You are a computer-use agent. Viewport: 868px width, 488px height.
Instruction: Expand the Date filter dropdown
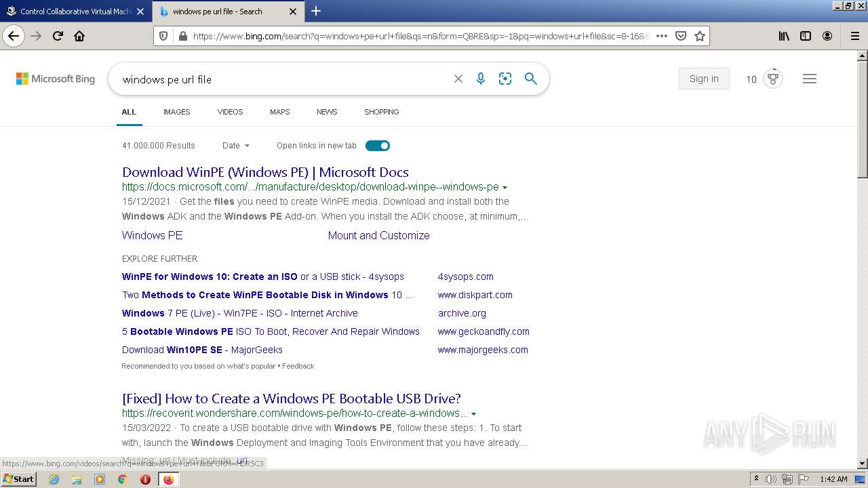(236, 146)
